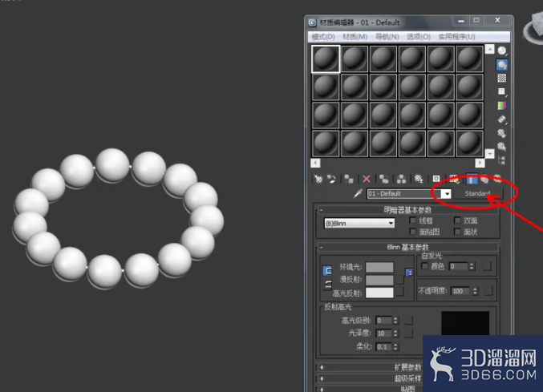
Task: Click Go Forward to Sibling icon
Action: click(x=497, y=179)
